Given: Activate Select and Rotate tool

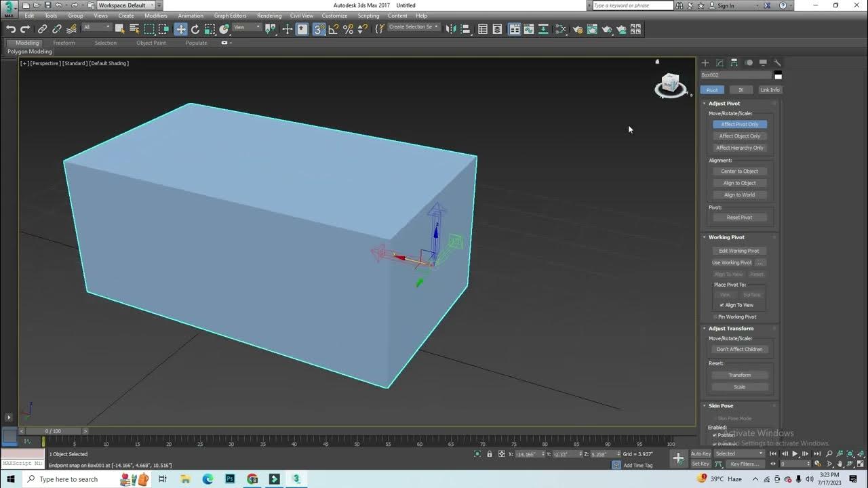Looking at the screenshot, I should [195, 29].
